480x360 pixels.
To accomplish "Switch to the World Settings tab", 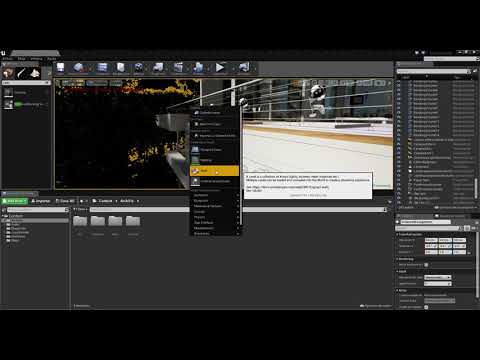I will pos(452,216).
